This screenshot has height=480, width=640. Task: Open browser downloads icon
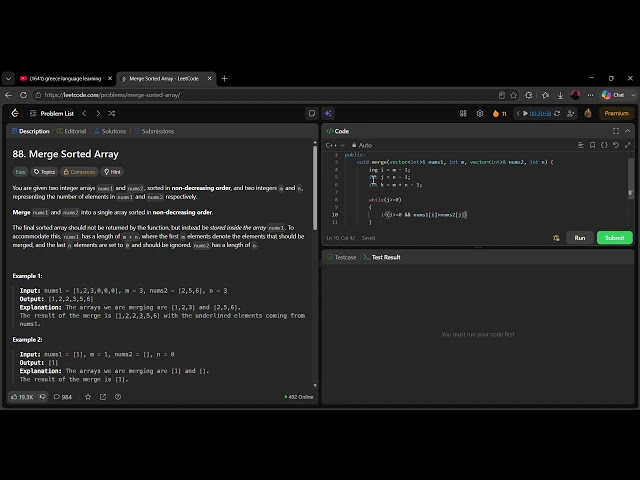point(560,95)
